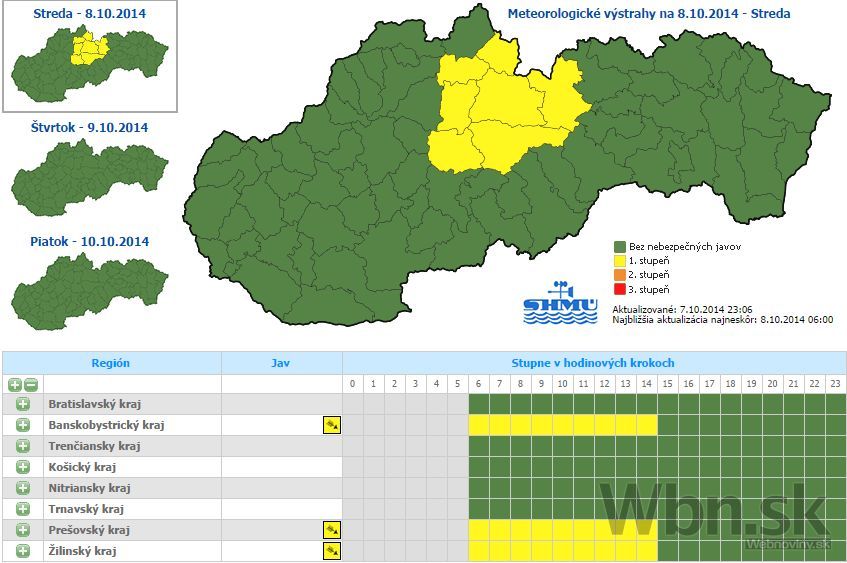Collapse all regions with the top minus icon
The width and height of the screenshot is (847, 563).
tap(31, 384)
